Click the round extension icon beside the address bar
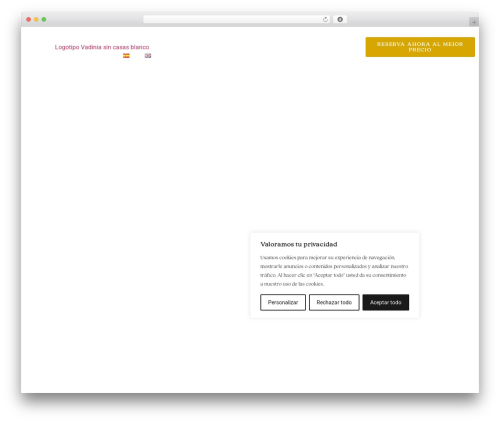This screenshot has height=423, width=500. tap(340, 19)
